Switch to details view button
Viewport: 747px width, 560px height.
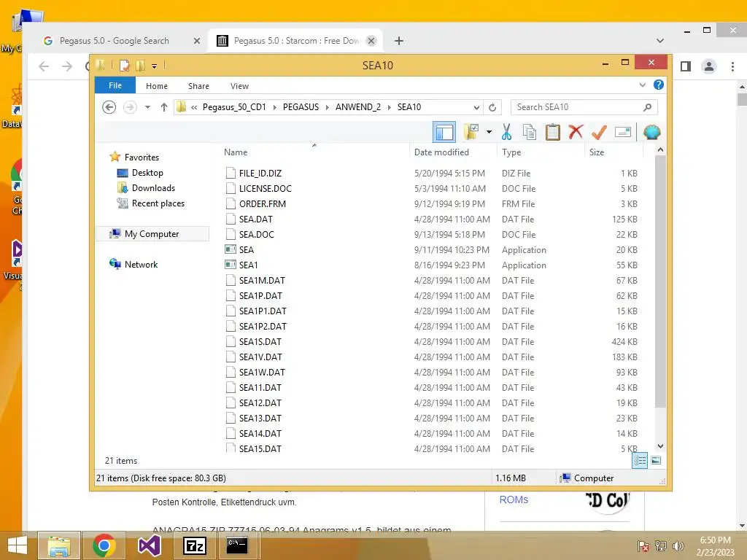(640, 461)
